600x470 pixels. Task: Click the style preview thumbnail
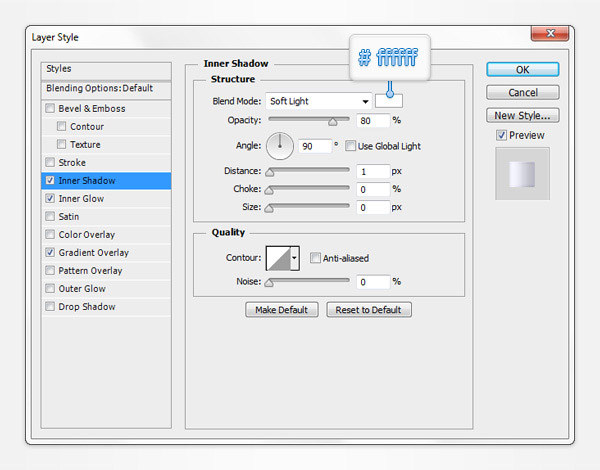point(522,173)
